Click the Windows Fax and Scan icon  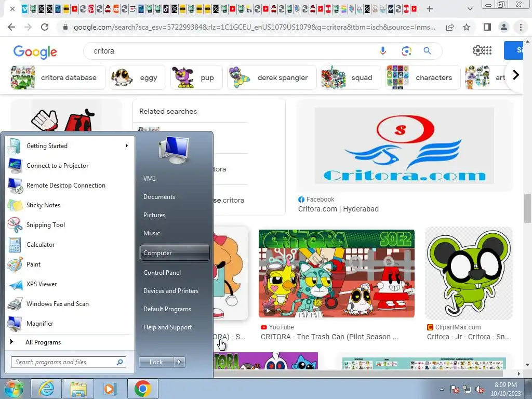coord(15,304)
